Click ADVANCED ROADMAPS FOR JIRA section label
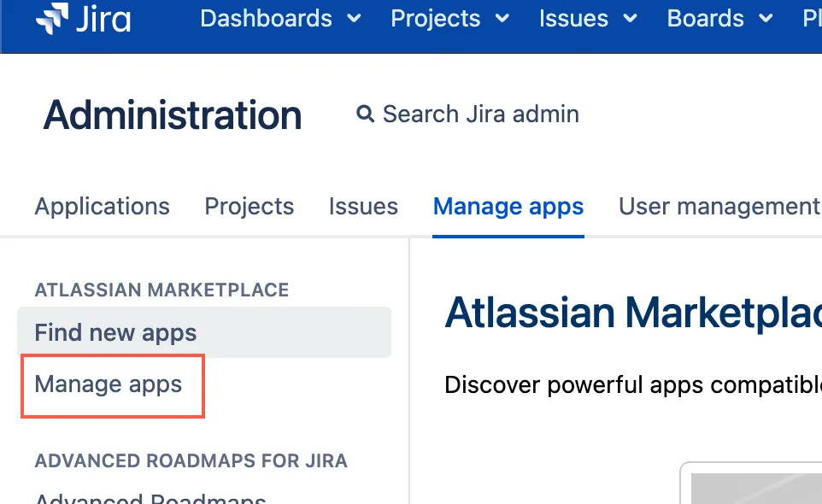 [x=191, y=461]
